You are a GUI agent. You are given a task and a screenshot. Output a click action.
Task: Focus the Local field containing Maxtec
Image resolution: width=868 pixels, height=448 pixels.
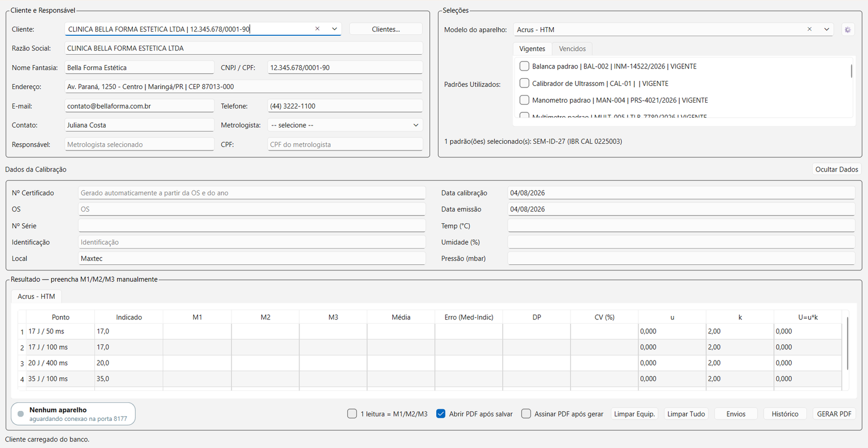[x=252, y=258]
